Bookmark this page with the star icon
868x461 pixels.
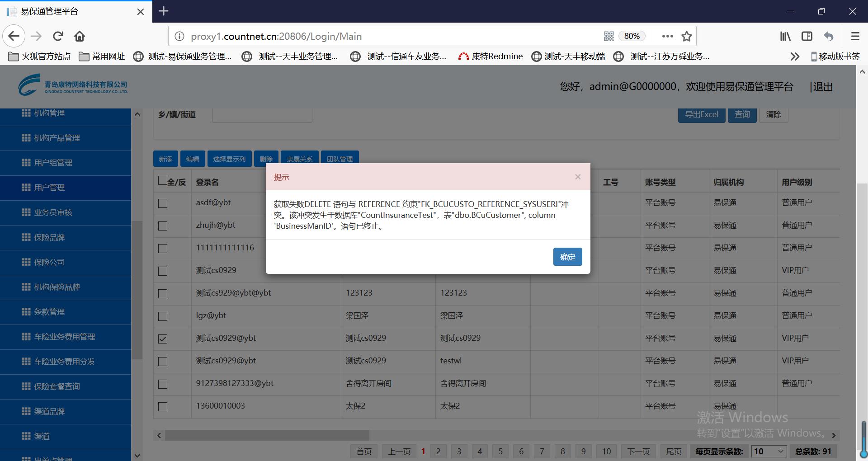(687, 36)
